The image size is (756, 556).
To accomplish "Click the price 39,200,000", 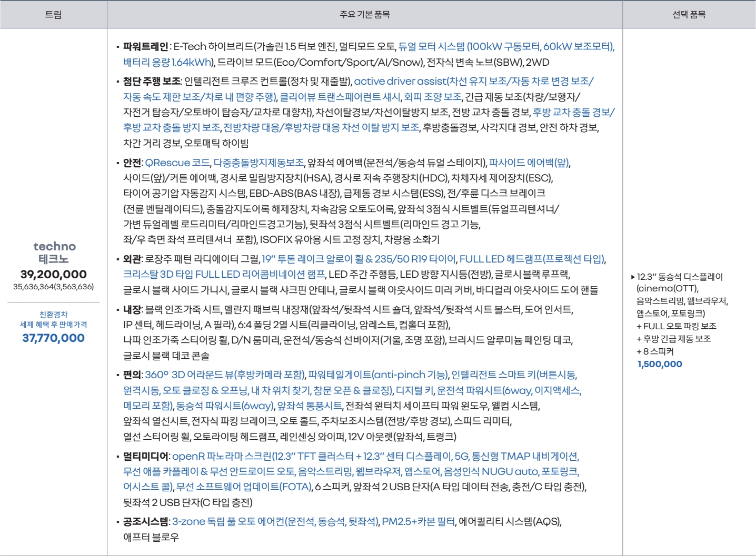I will (53, 274).
